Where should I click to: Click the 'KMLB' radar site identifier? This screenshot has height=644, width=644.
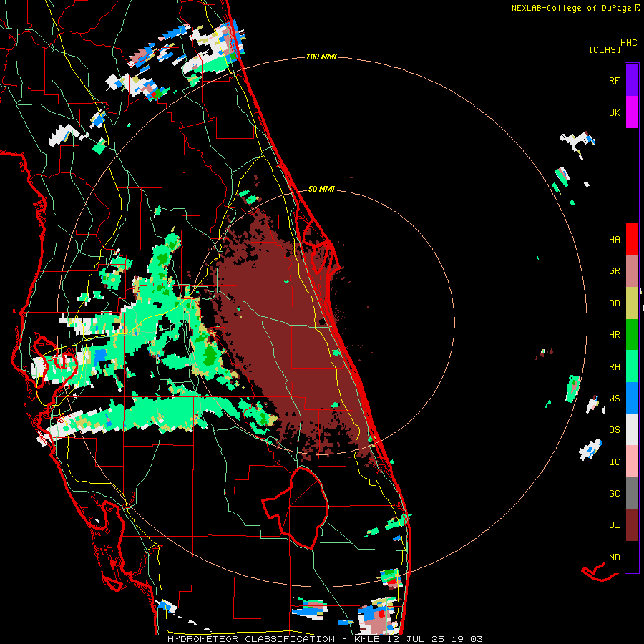pos(367,639)
